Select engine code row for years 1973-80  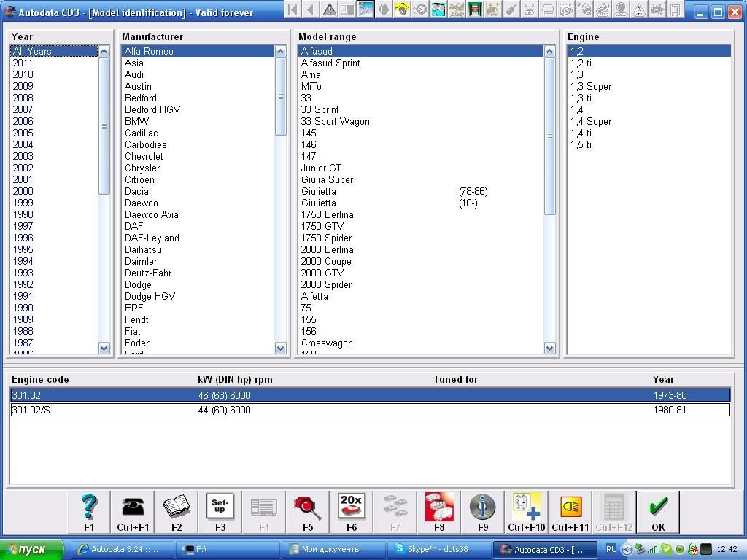click(370, 395)
